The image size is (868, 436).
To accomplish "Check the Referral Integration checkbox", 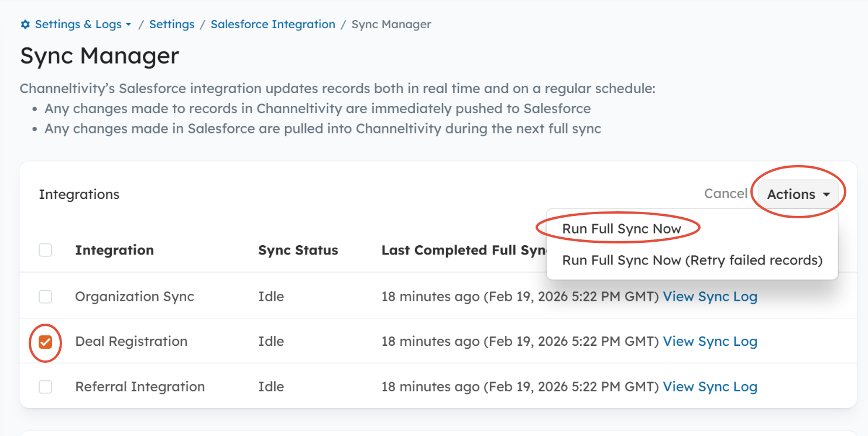I will (45, 387).
